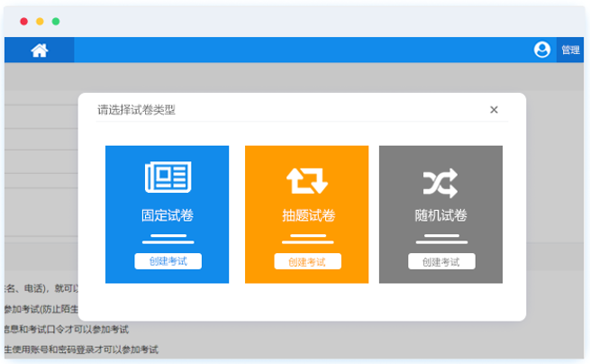Select the 抽题试卷 title text
The height and width of the screenshot is (364, 590).
(x=306, y=216)
